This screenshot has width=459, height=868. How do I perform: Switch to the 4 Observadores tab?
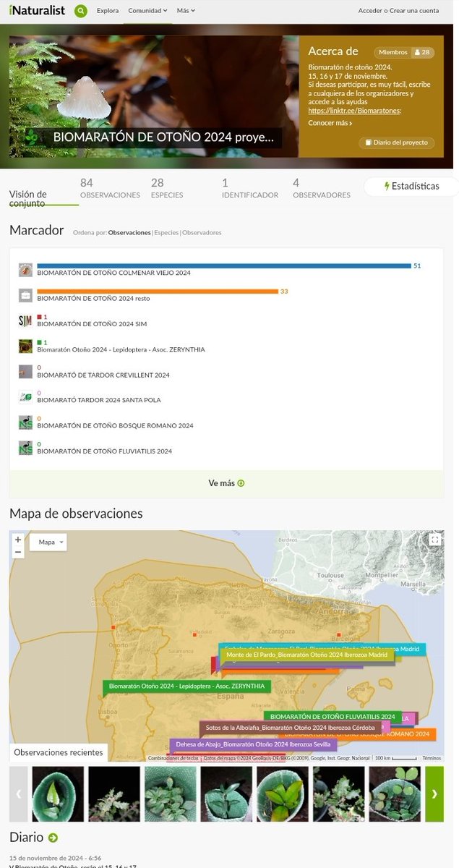[x=322, y=190]
